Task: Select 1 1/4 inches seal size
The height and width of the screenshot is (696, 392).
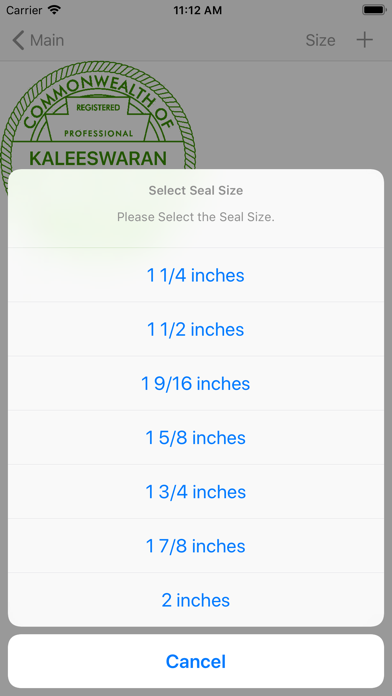Action: pos(196,275)
